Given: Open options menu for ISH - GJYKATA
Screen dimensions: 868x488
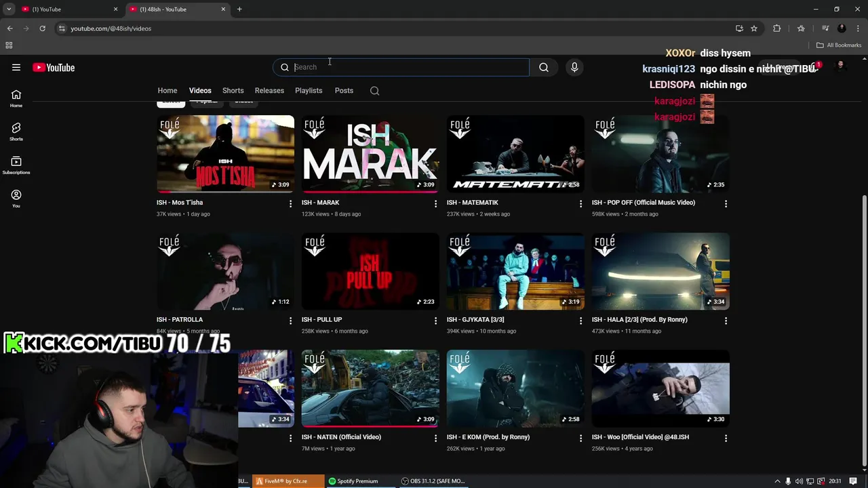Looking at the screenshot, I should (580, 321).
